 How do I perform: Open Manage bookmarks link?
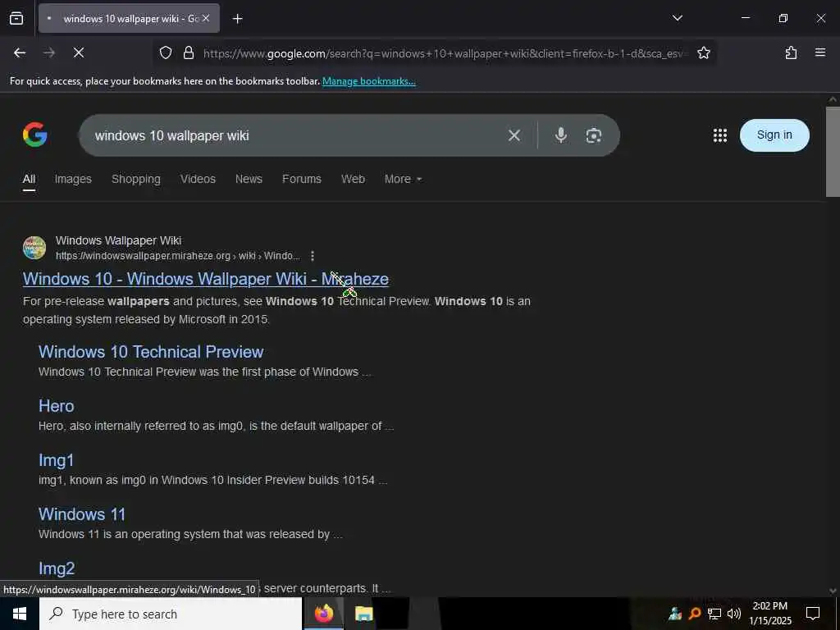point(368,81)
